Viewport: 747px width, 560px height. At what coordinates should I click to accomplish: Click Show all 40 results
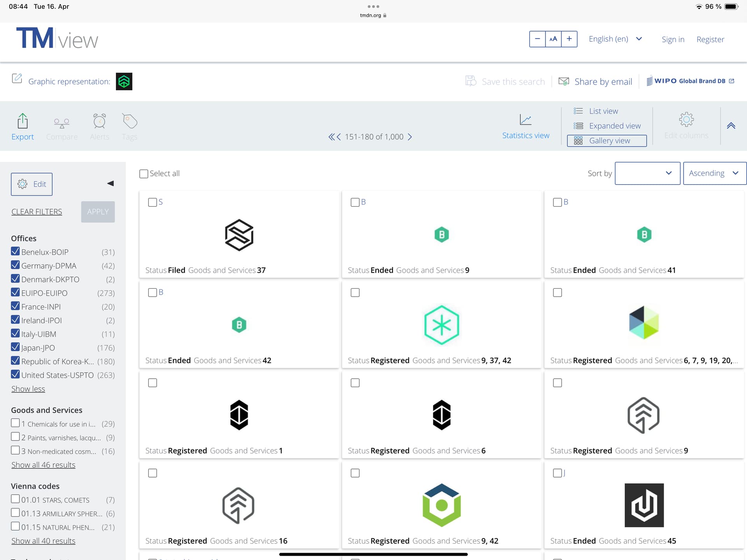43,541
